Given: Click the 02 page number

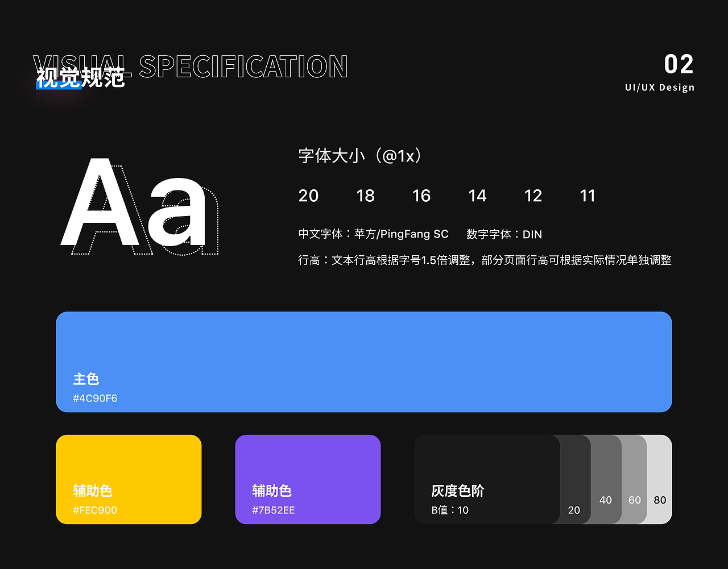Looking at the screenshot, I should (x=679, y=64).
